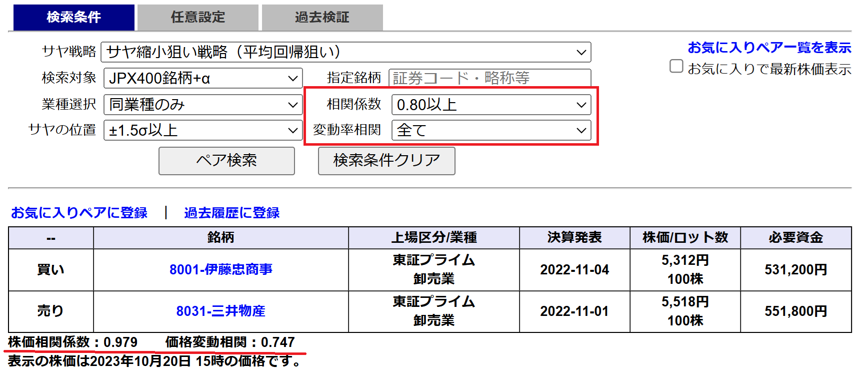Click the 531,200円 required funds cell
Viewport: 868px width, 374px height.
point(796,270)
